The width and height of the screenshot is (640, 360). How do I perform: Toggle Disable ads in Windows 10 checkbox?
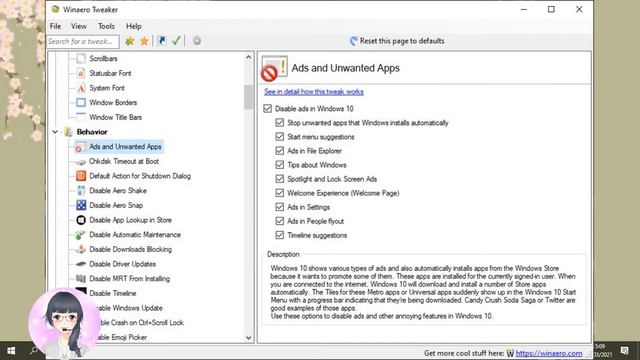point(267,109)
